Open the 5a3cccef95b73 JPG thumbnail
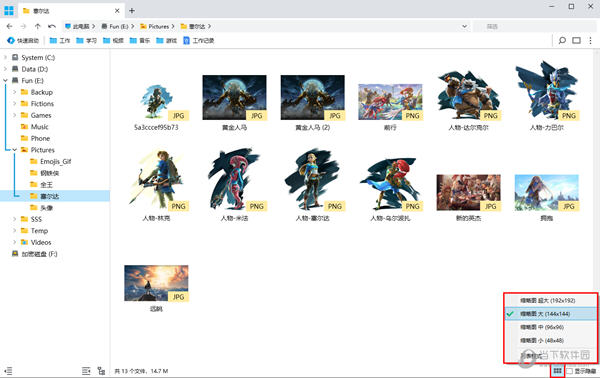The width and height of the screenshot is (600, 378). [x=156, y=101]
